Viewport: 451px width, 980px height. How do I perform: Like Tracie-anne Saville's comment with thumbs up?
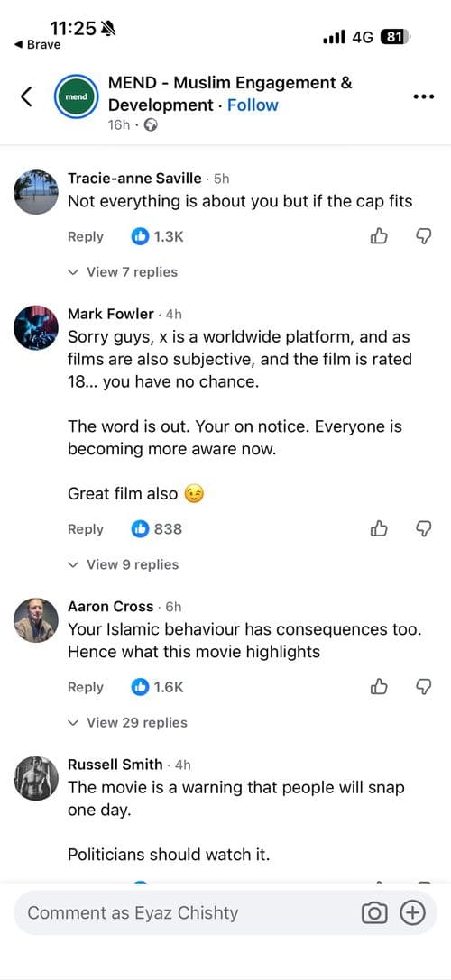pos(379,236)
